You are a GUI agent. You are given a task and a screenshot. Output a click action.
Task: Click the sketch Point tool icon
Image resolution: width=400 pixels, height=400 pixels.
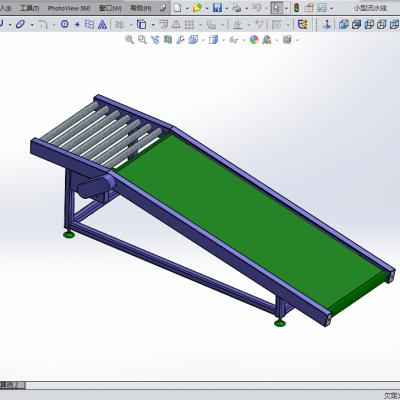click(x=77, y=24)
